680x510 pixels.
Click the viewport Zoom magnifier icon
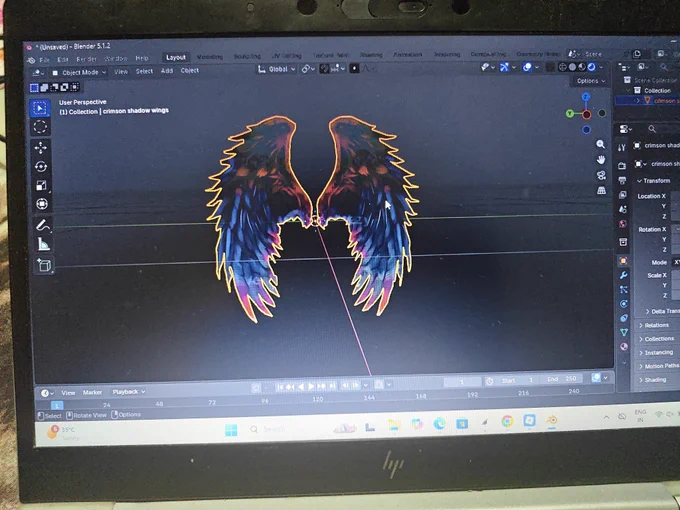(x=601, y=144)
